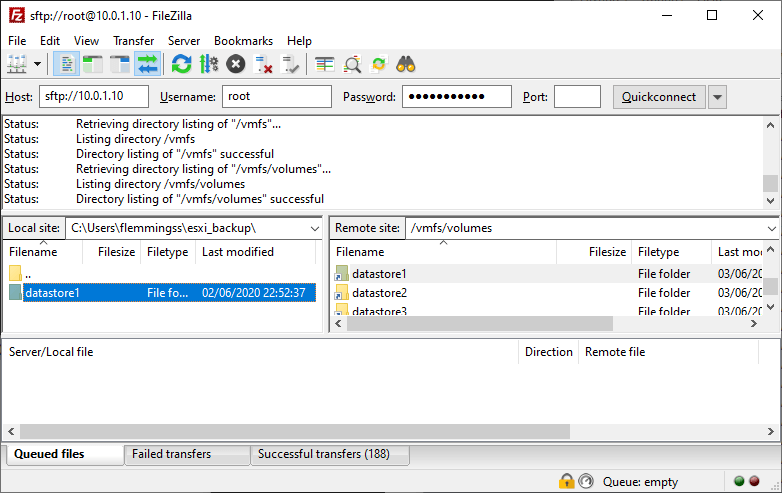Toggle directory comparison
Image resolution: width=782 pixels, height=493 pixels.
pyautogui.click(x=352, y=64)
